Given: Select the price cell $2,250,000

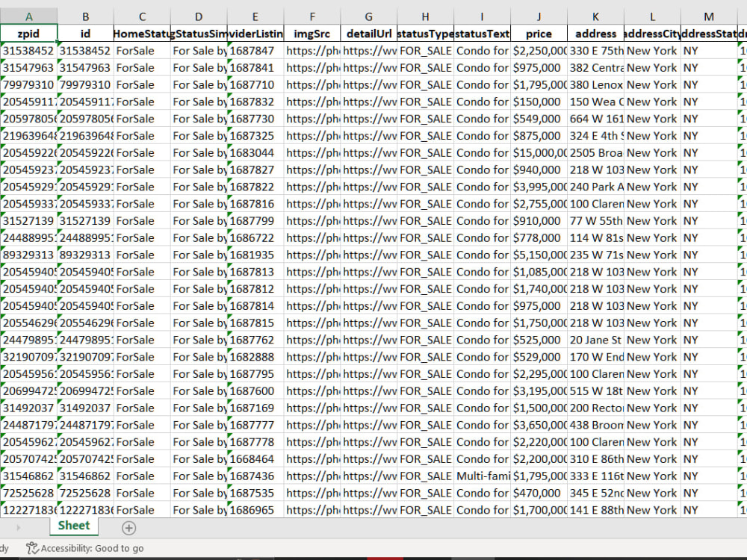Looking at the screenshot, I should click(x=539, y=51).
